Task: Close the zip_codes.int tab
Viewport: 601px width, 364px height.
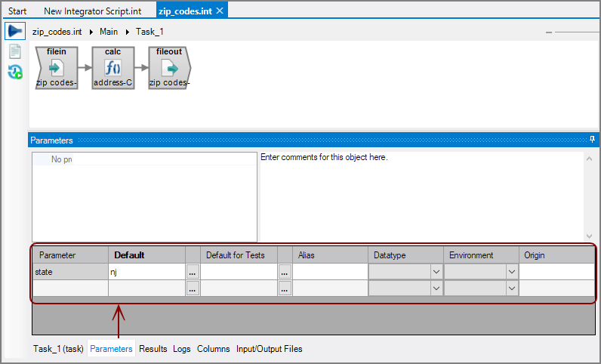Action: click(x=220, y=11)
